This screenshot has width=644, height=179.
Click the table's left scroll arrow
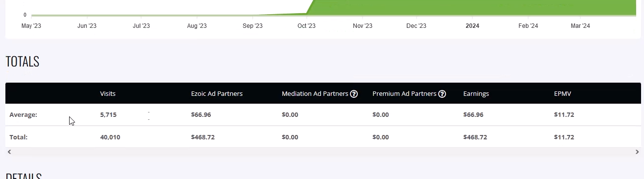click(9, 152)
